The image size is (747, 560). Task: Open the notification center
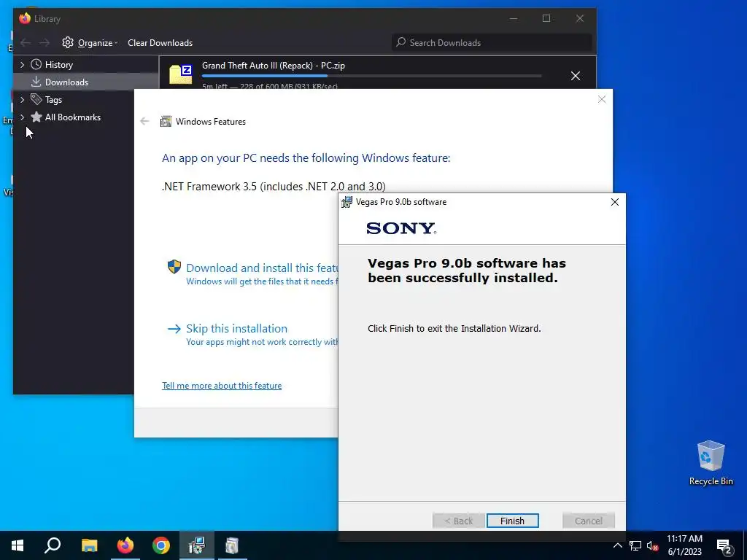pos(724,546)
